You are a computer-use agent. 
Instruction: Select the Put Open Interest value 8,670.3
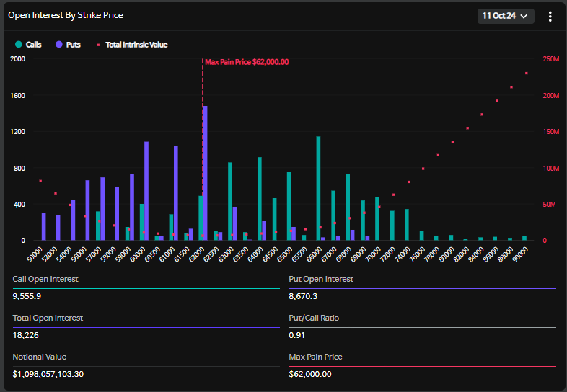tap(303, 296)
